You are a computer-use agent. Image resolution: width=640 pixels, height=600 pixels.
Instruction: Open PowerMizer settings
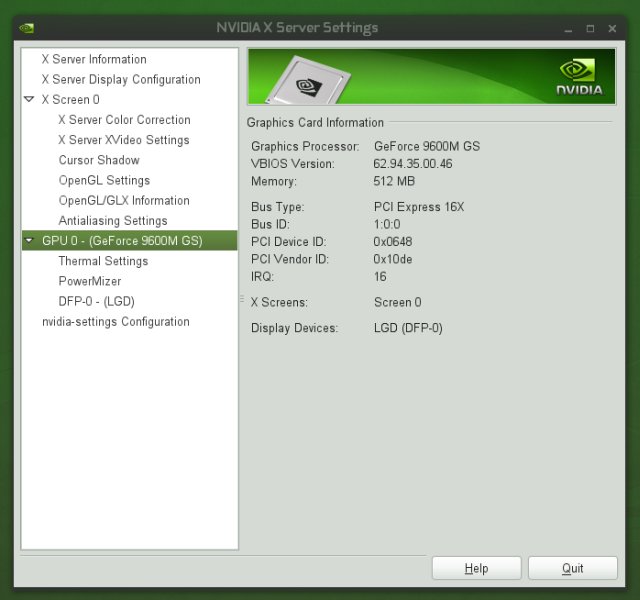(x=90, y=281)
